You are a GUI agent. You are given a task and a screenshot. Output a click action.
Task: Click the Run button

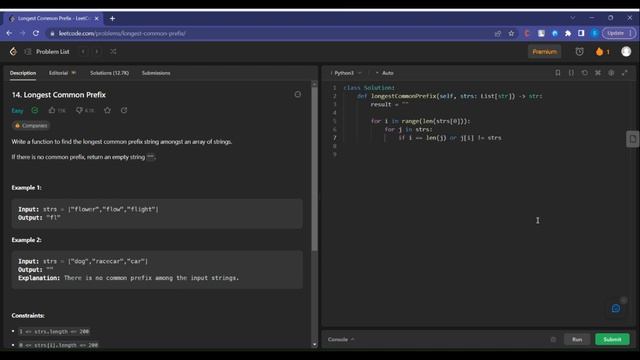pos(577,340)
